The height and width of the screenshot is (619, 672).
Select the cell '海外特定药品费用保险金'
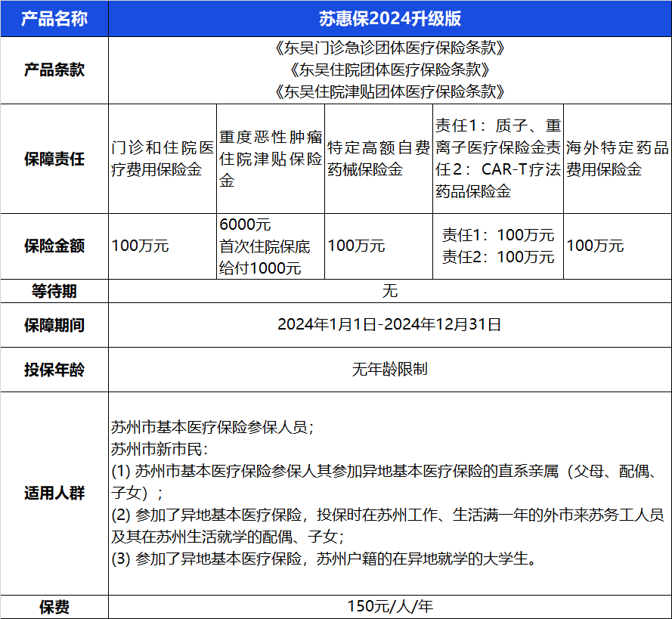point(617,159)
